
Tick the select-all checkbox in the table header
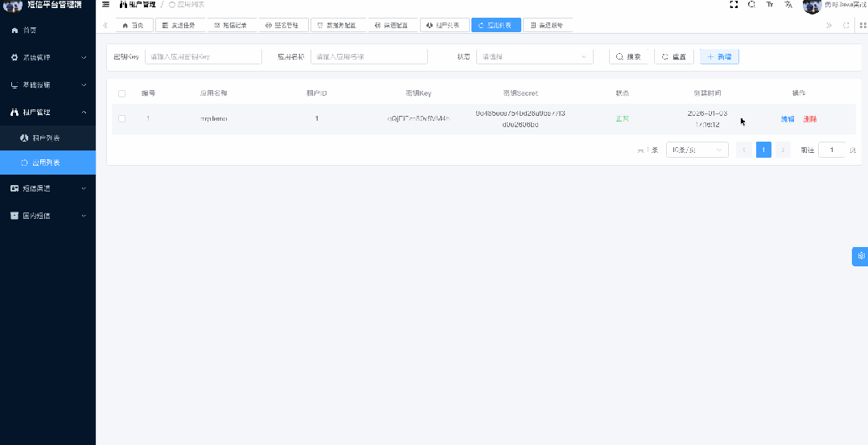(121, 93)
